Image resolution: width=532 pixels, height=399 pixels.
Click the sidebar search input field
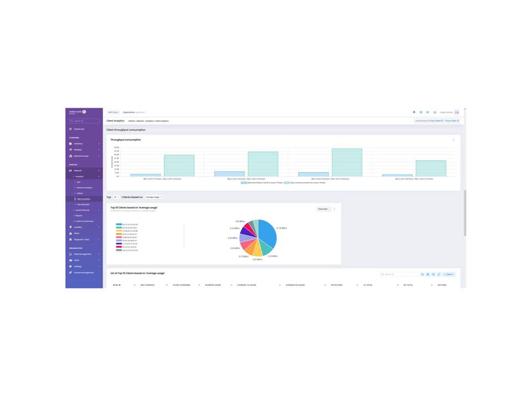84,121
